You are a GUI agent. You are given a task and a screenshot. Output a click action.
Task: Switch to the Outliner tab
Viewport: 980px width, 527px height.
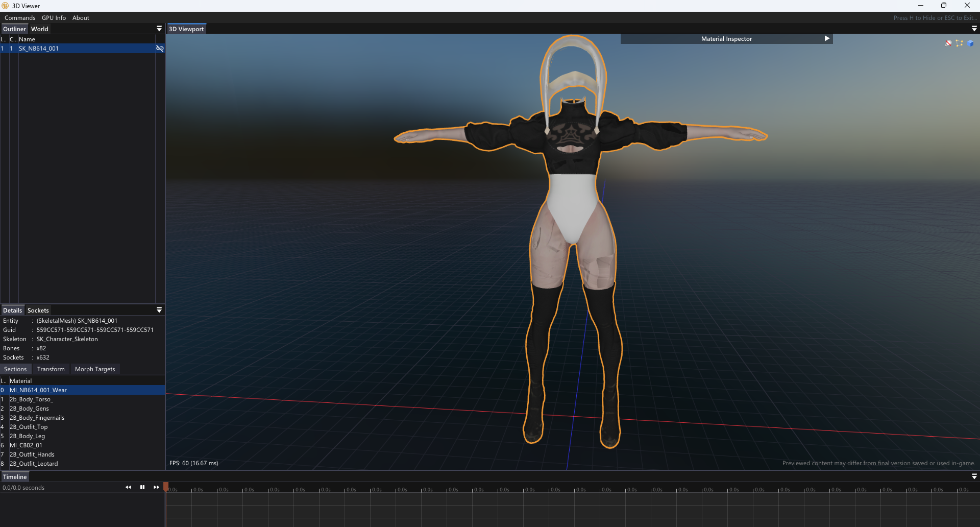(x=14, y=29)
